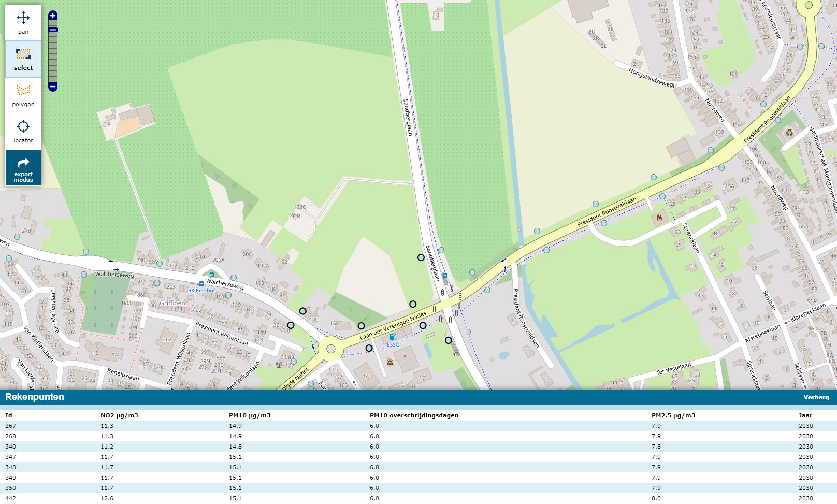Select row with Id 340
The height and width of the screenshot is (504, 837).
click(x=418, y=447)
